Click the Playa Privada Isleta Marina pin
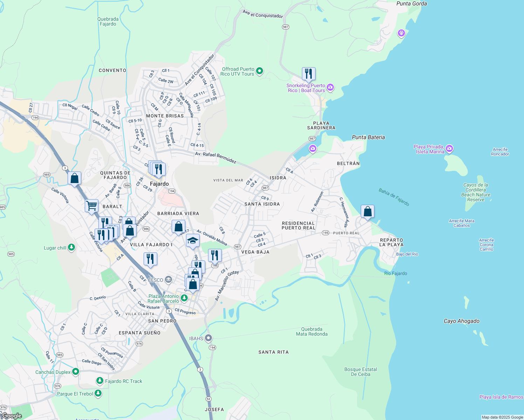 (450, 149)
